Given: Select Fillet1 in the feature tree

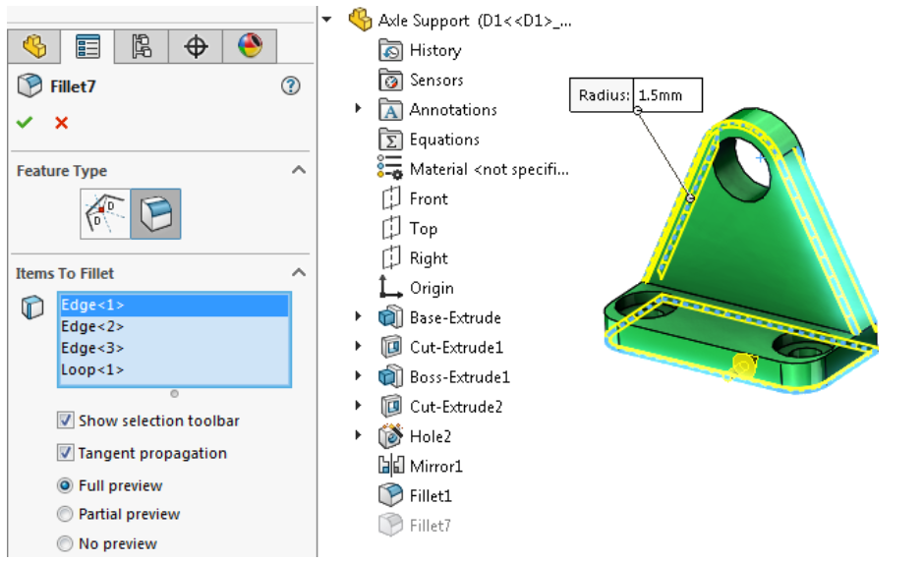Looking at the screenshot, I should click(x=431, y=496).
